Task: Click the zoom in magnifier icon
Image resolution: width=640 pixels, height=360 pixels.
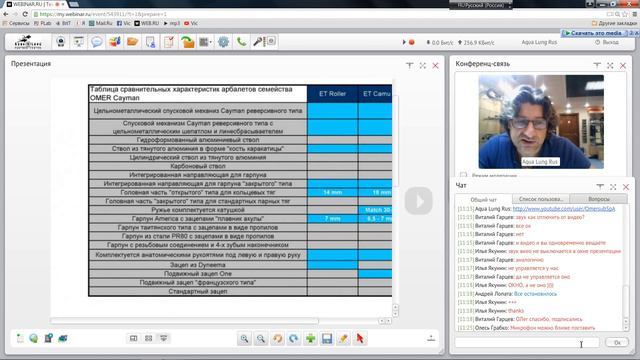Action: click(x=244, y=338)
